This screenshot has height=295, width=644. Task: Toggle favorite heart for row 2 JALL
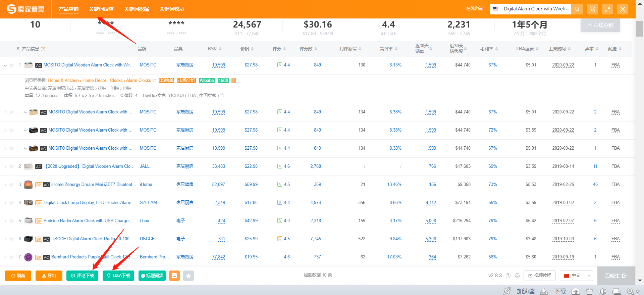click(x=11, y=167)
